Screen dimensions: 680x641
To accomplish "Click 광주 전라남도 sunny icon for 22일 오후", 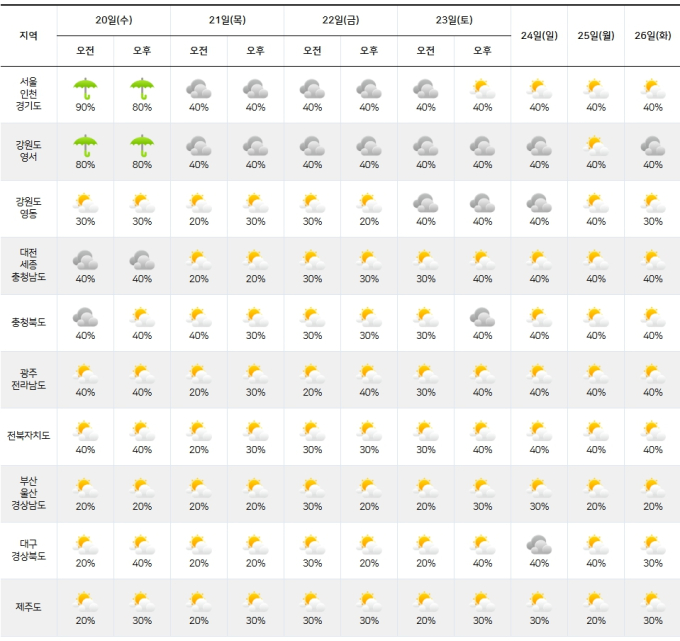I will 369,374.
